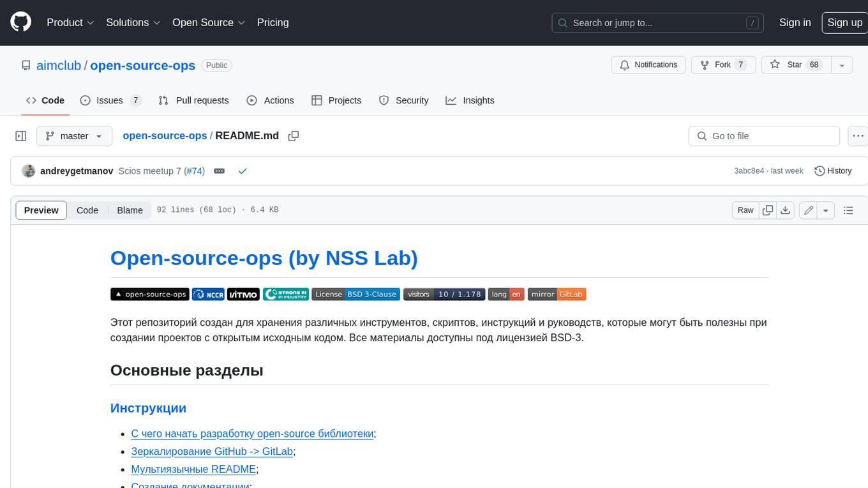Select the Code view

pyautogui.click(x=87, y=210)
